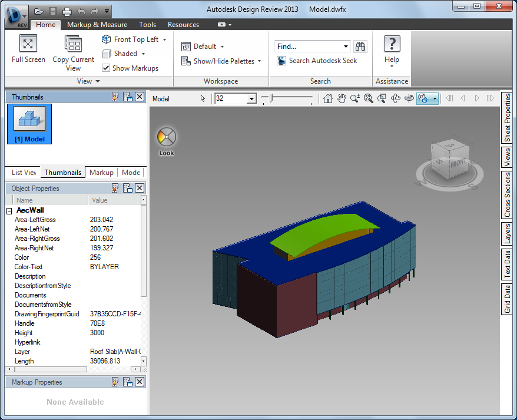This screenshot has width=517, height=420.
Task: Switch to the Markup palette tab
Action: pyautogui.click(x=101, y=173)
